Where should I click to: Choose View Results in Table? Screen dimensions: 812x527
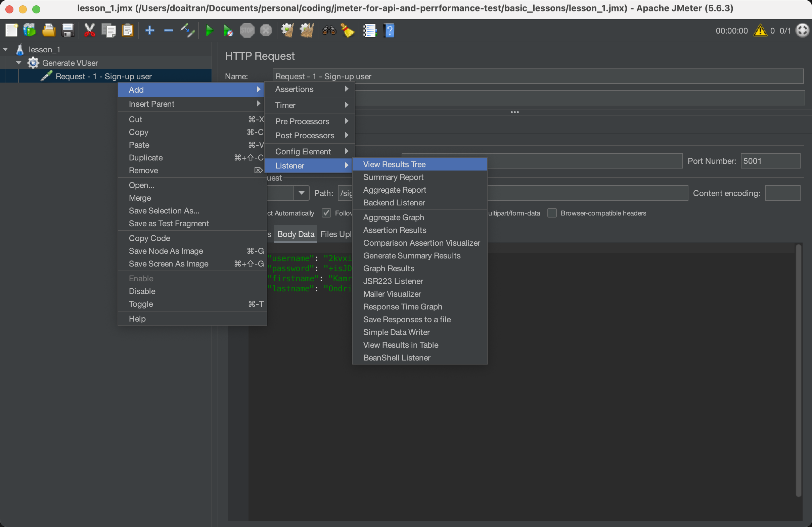(x=419, y=345)
